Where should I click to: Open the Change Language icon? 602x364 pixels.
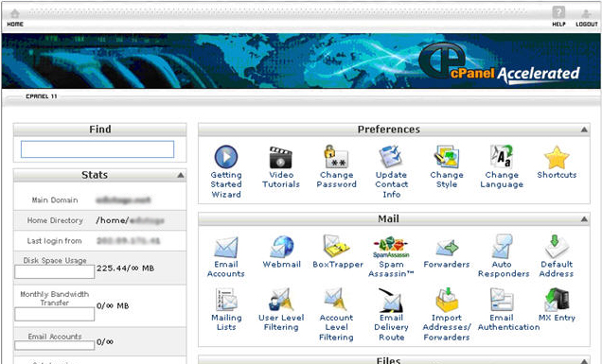point(502,157)
